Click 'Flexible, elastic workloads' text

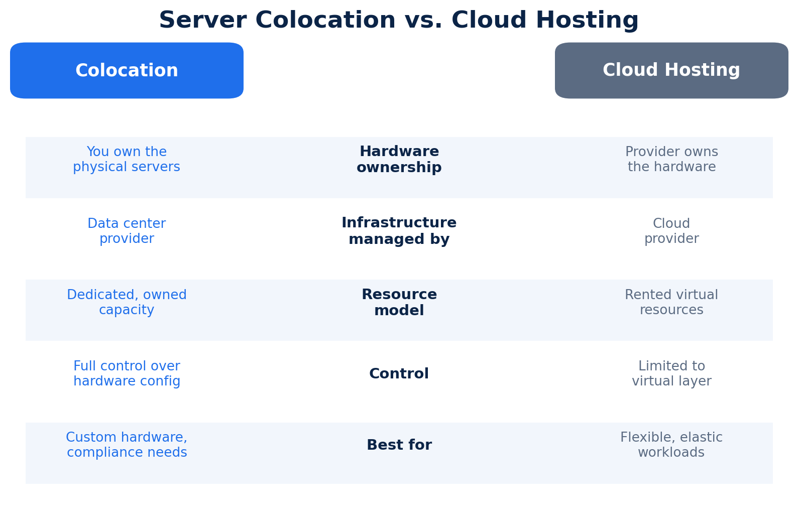[671, 445]
